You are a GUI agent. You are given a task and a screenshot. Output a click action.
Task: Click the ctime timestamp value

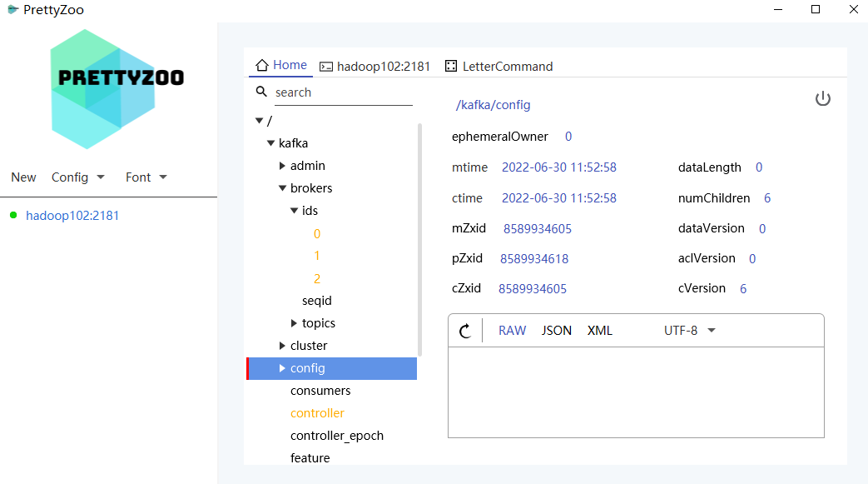[x=559, y=198]
